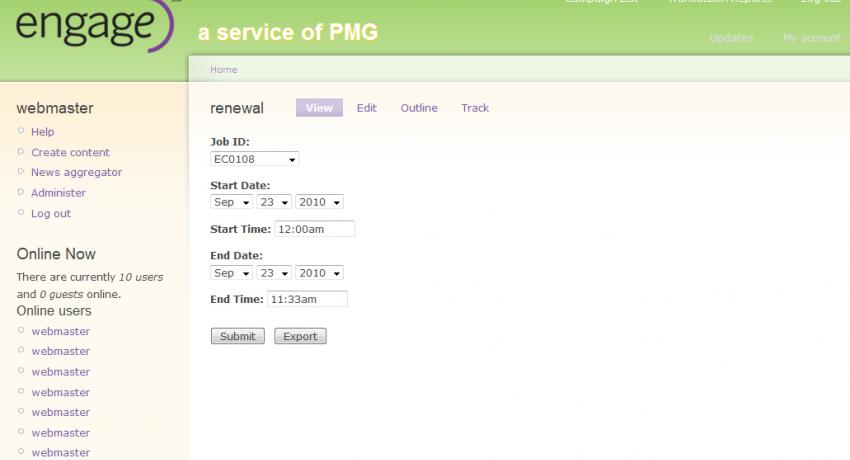The height and width of the screenshot is (460, 850).
Task: Open the Help link in sidebar
Action: pos(42,132)
